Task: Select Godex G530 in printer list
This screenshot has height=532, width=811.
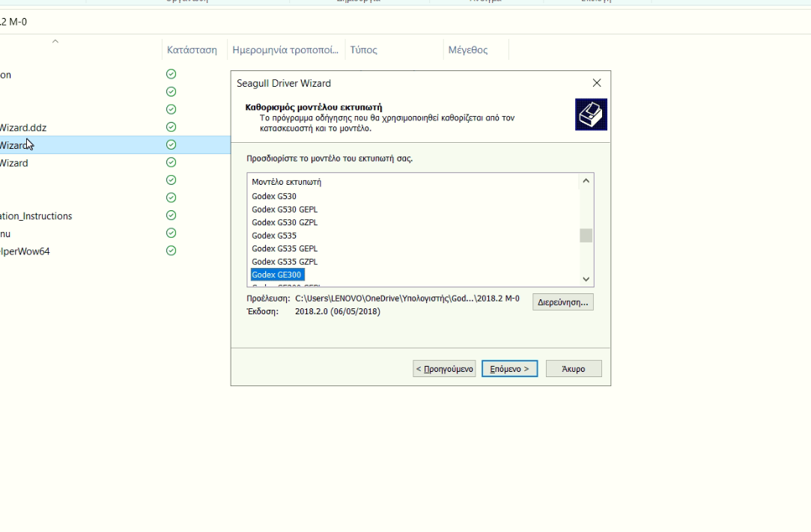Action: pyautogui.click(x=274, y=196)
